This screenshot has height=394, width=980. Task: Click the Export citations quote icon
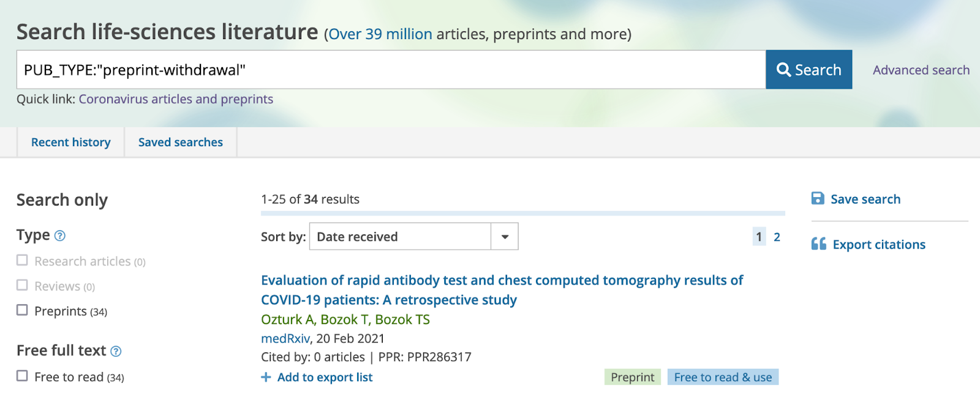click(818, 244)
